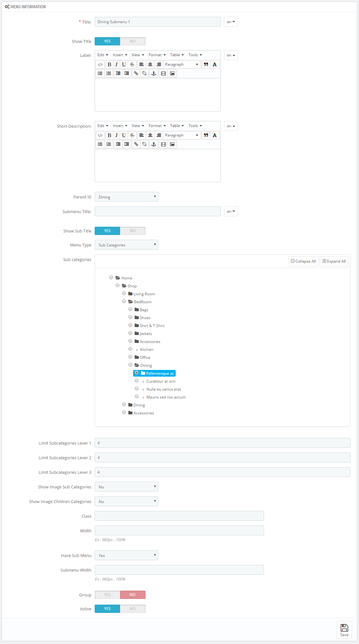
Task: Insert link icon in Label editor toolbar
Action: pyautogui.click(x=136, y=73)
